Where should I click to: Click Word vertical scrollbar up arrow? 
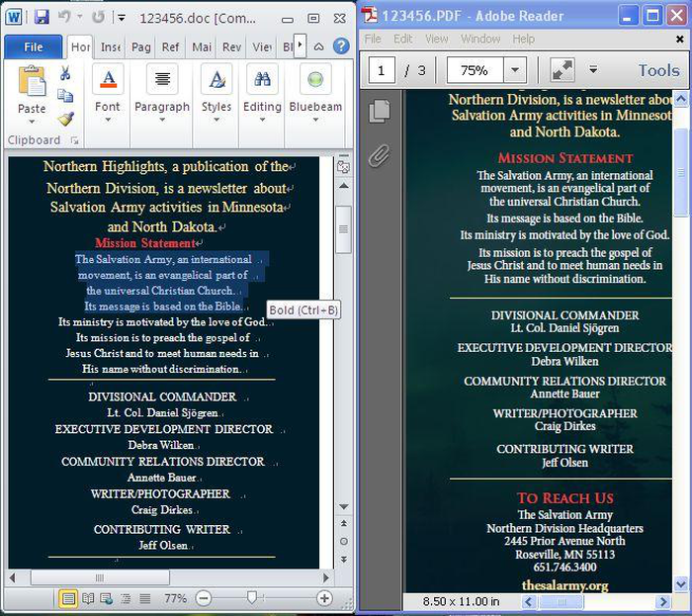pyautogui.click(x=344, y=186)
